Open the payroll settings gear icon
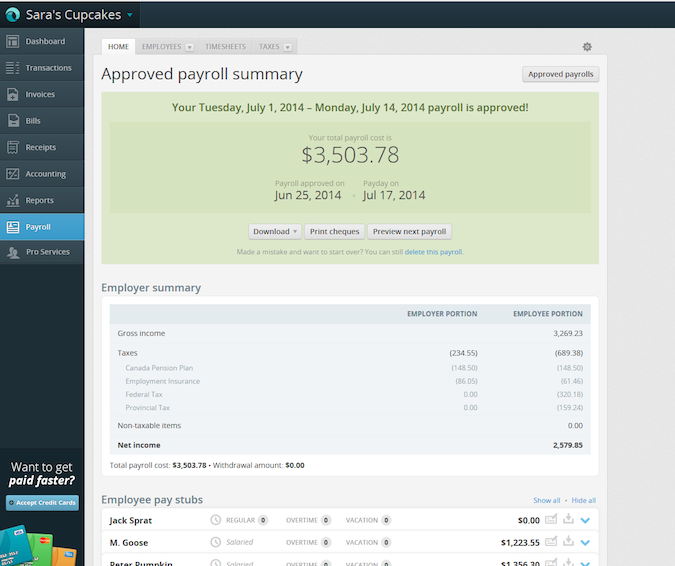 pyautogui.click(x=587, y=47)
